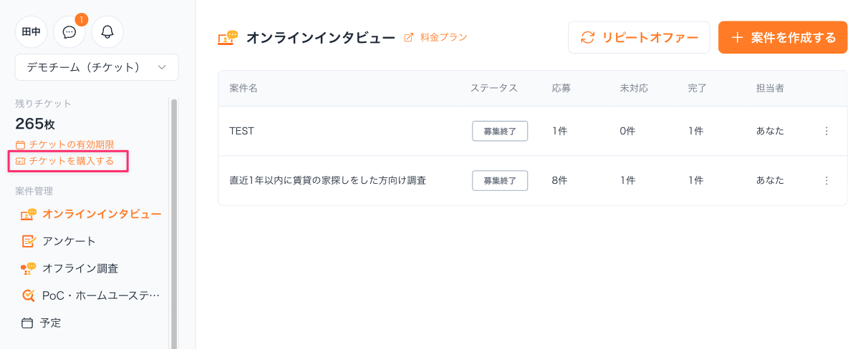Open アンケート in the sidebar
Screen dimensions: 868x349
click(x=69, y=241)
